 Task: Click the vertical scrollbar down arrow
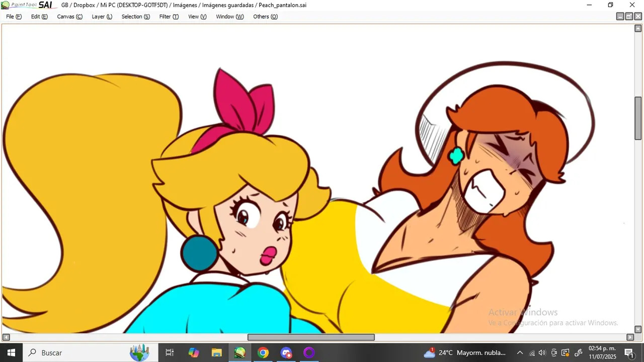[638, 330]
